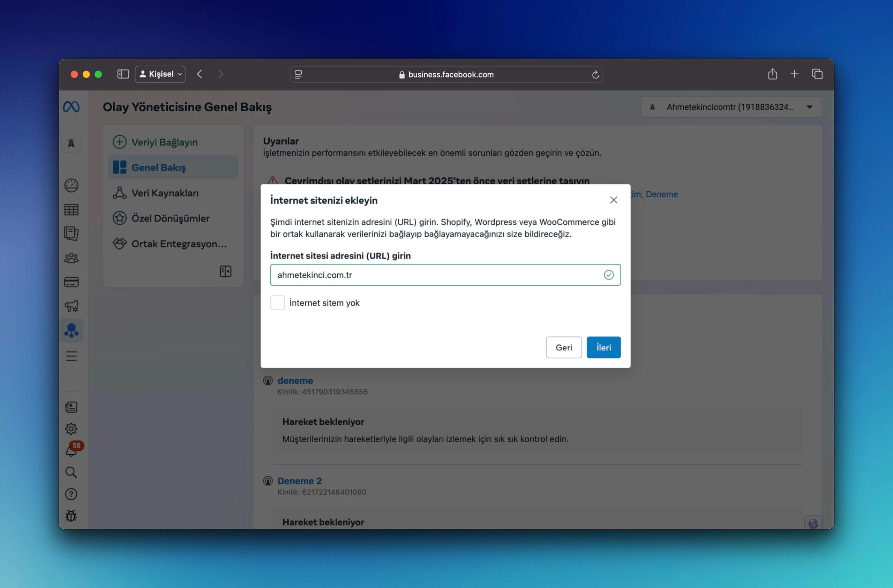Click the megaphone ads icon in sidebar
Image resolution: width=893 pixels, height=588 pixels.
(x=71, y=306)
